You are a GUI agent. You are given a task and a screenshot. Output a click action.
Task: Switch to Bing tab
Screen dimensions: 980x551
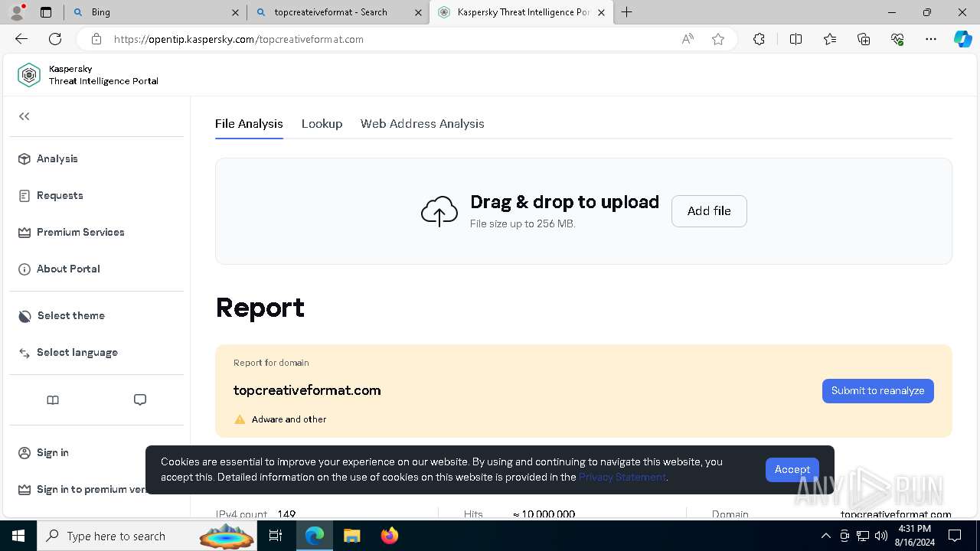click(154, 12)
